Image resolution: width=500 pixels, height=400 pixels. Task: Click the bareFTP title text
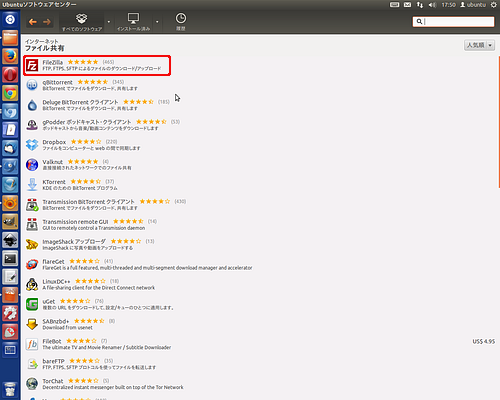click(x=53, y=361)
